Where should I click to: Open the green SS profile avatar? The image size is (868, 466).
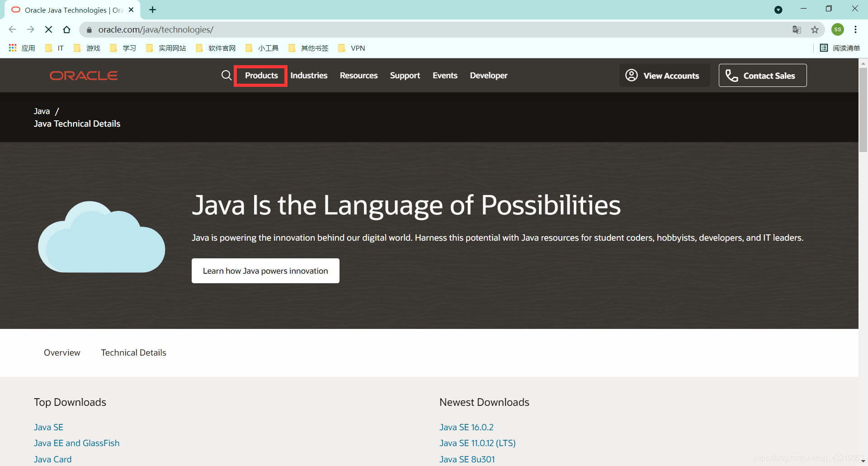coord(838,29)
